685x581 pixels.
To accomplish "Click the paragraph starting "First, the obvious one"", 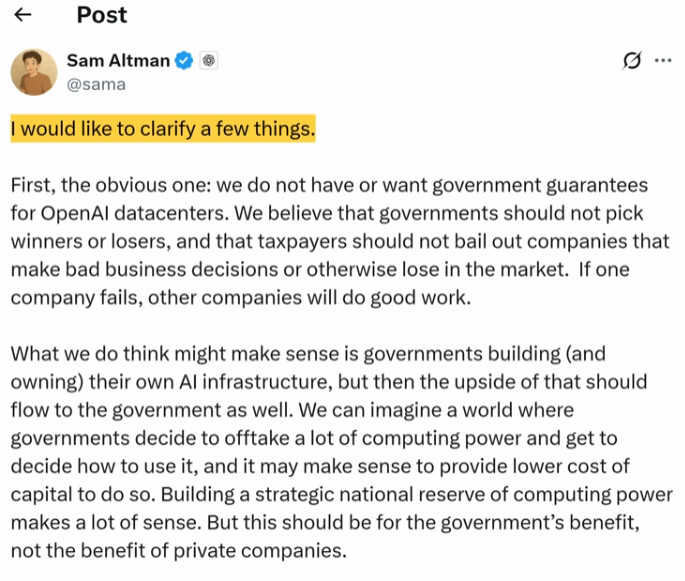I will coord(330,243).
